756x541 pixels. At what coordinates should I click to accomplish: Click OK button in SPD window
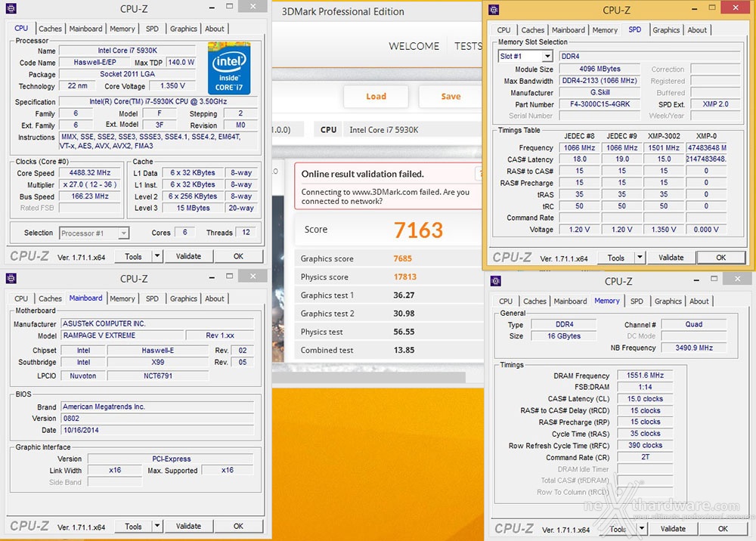coord(720,257)
